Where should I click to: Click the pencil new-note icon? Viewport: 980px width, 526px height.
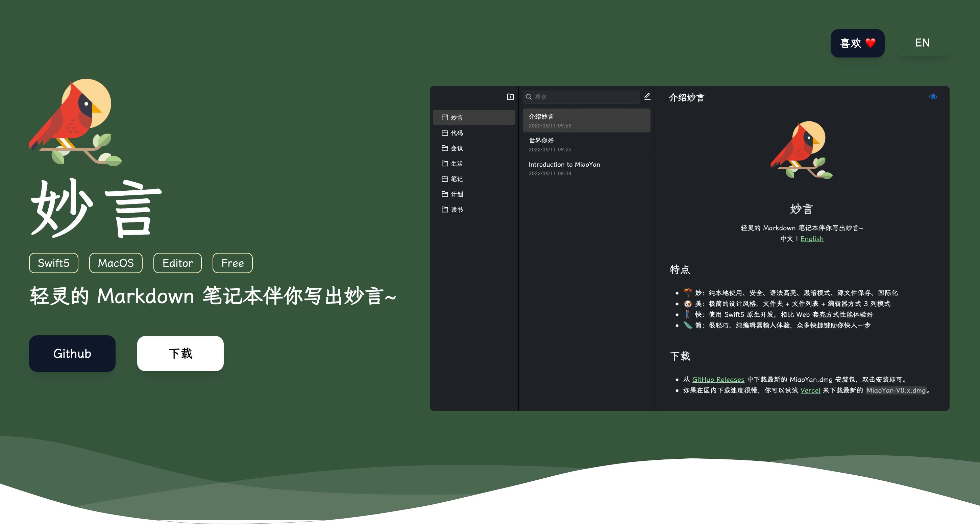(x=647, y=96)
